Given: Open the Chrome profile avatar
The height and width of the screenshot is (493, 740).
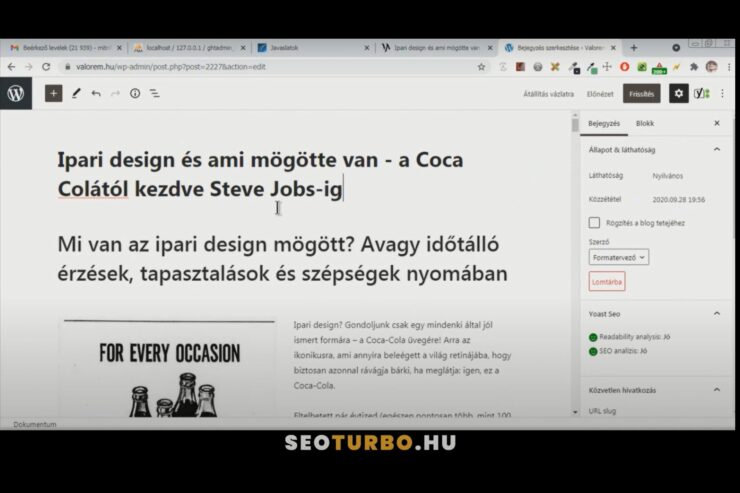Looking at the screenshot, I should coord(712,67).
